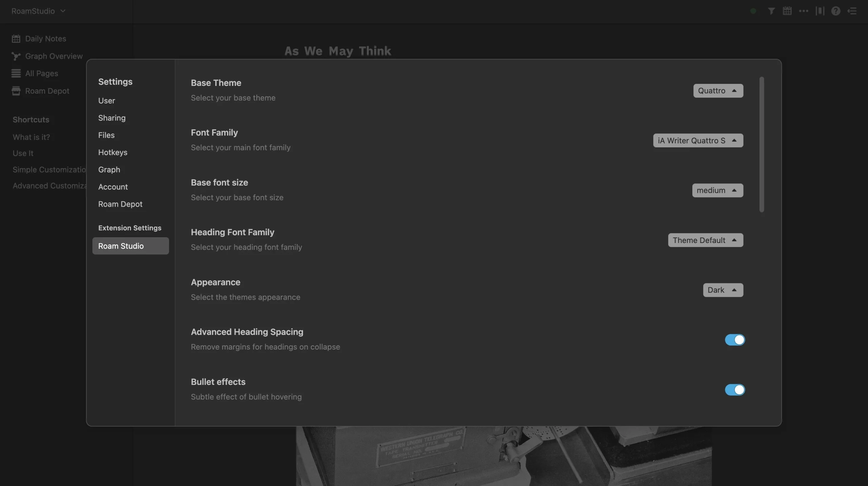The width and height of the screenshot is (868, 486).
Task: Disable the Advanced Heading Spacing toggle
Action: [734, 340]
